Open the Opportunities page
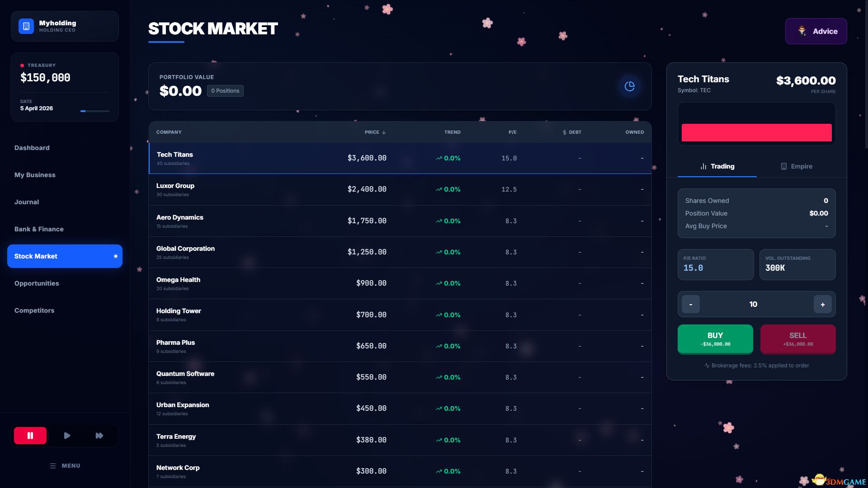The width and height of the screenshot is (868, 488). [65, 283]
